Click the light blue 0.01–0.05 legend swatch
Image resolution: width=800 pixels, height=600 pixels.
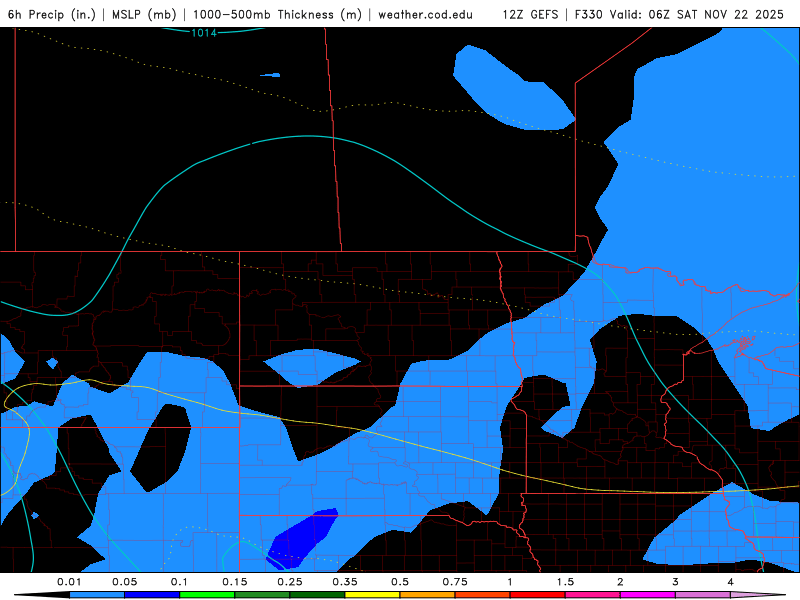pos(97,595)
